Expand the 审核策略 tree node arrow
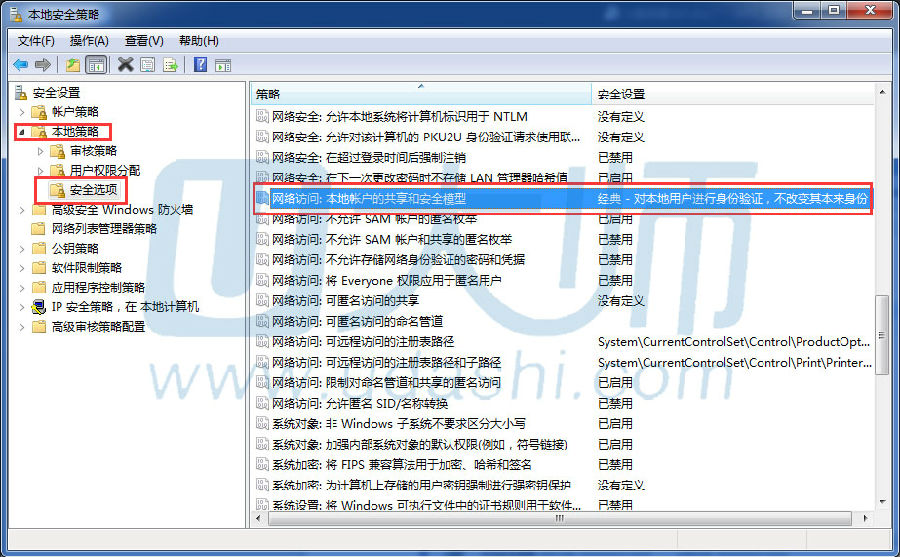The height and width of the screenshot is (557, 900). coord(41,151)
